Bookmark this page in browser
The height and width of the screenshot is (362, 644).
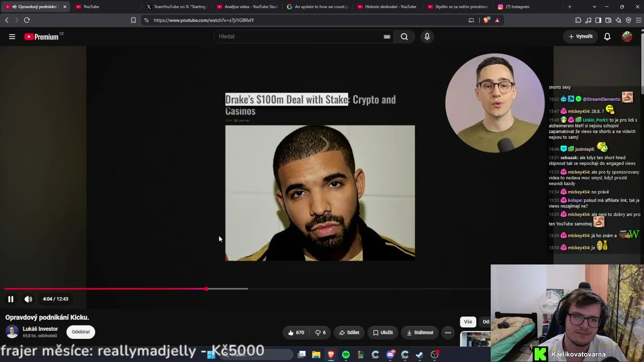133,20
